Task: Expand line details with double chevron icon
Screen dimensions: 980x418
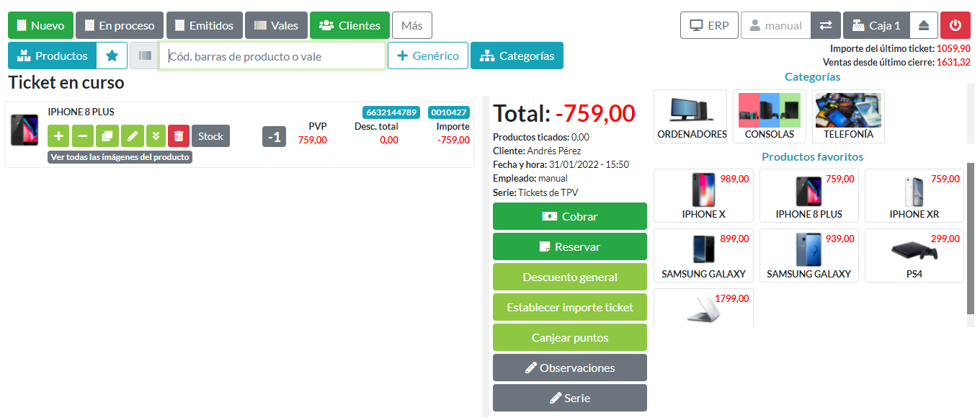Action: (156, 136)
